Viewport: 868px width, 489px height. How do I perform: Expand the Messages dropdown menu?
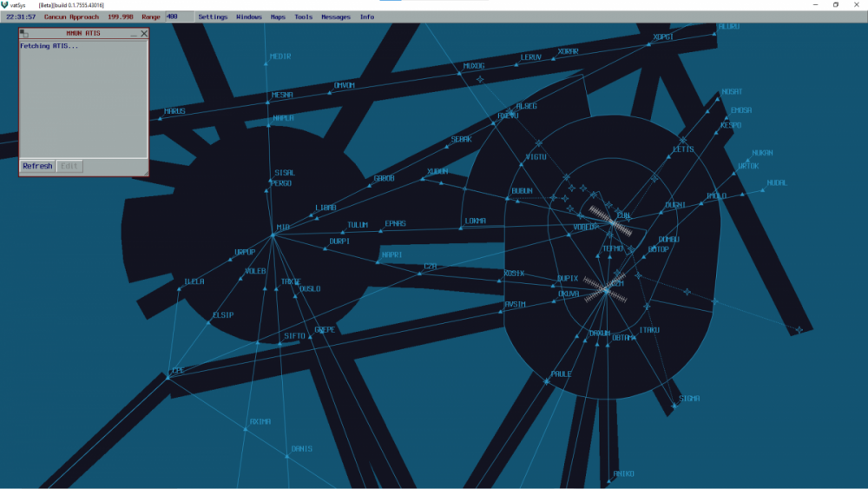336,17
